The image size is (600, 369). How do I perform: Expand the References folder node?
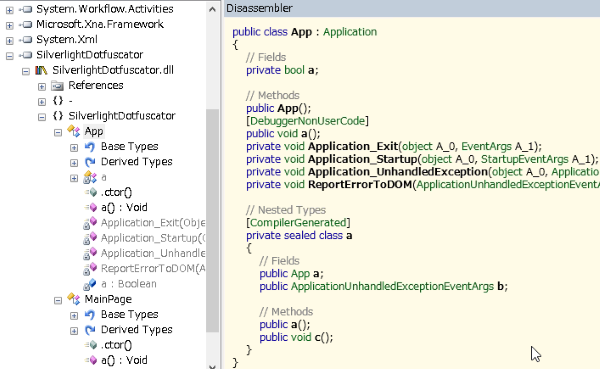pyautogui.click(x=42, y=87)
